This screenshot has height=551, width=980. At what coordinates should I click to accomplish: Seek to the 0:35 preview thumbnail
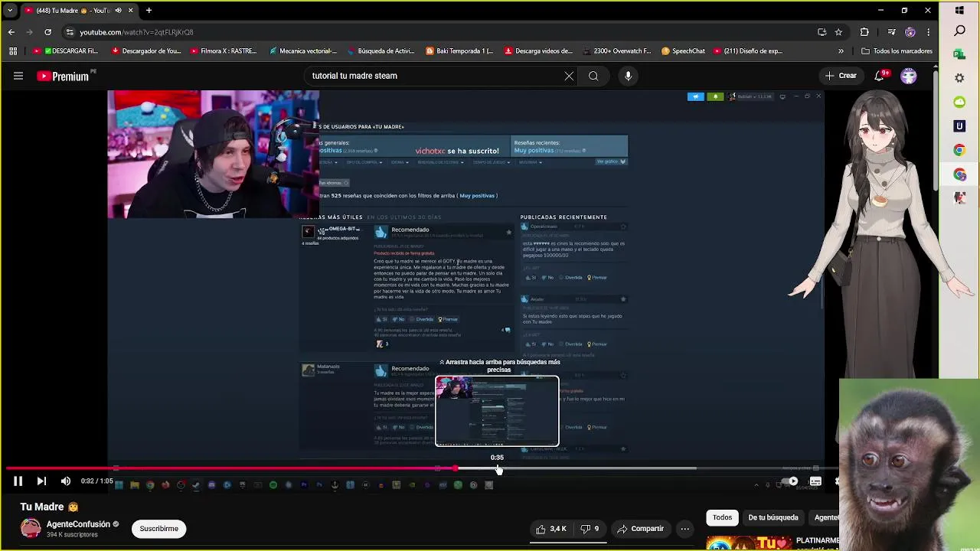point(497,411)
